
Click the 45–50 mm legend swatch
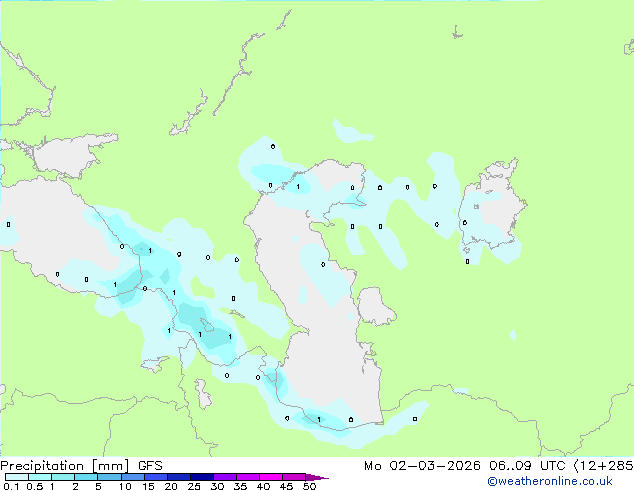point(294,477)
